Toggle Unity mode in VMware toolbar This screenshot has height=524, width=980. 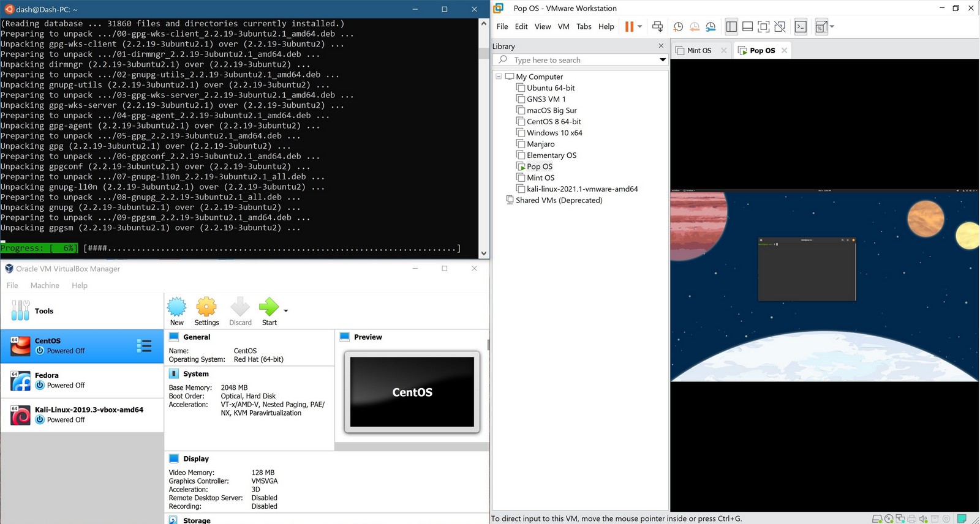(780, 27)
